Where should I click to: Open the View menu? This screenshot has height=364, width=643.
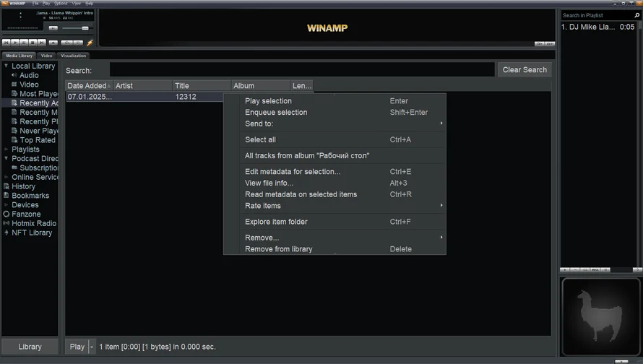77,4
